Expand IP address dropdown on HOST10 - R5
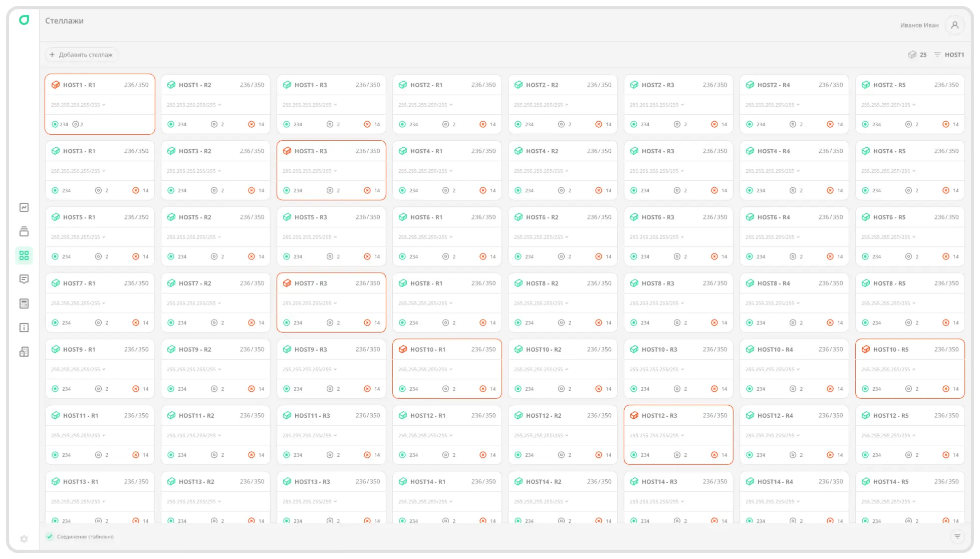Viewport: 980px width, 559px height. point(914,370)
